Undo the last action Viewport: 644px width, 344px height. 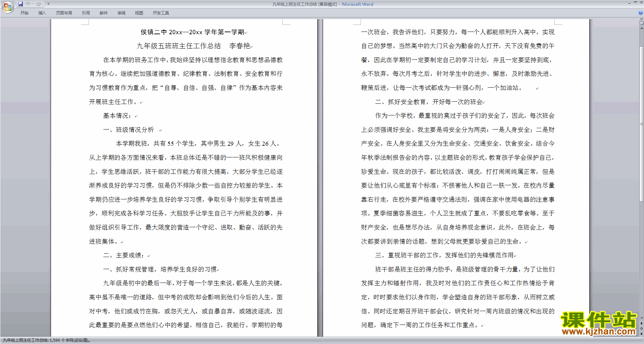[28, 4]
